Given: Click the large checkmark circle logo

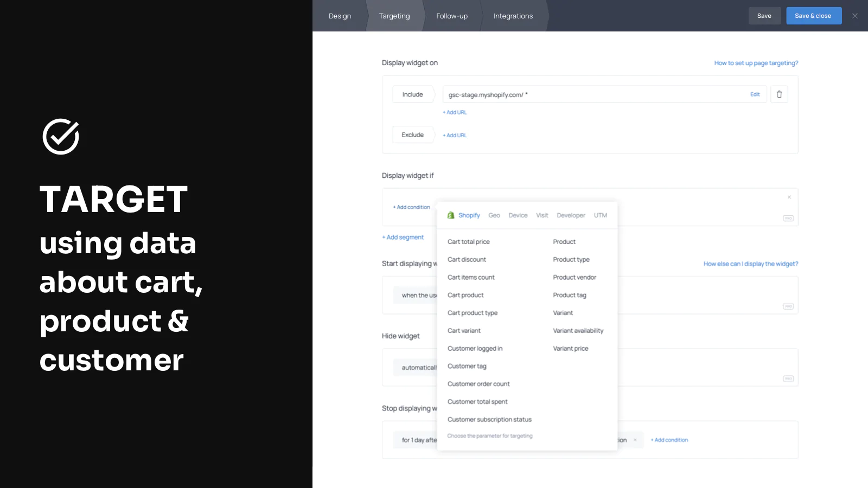Looking at the screenshot, I should (x=61, y=137).
